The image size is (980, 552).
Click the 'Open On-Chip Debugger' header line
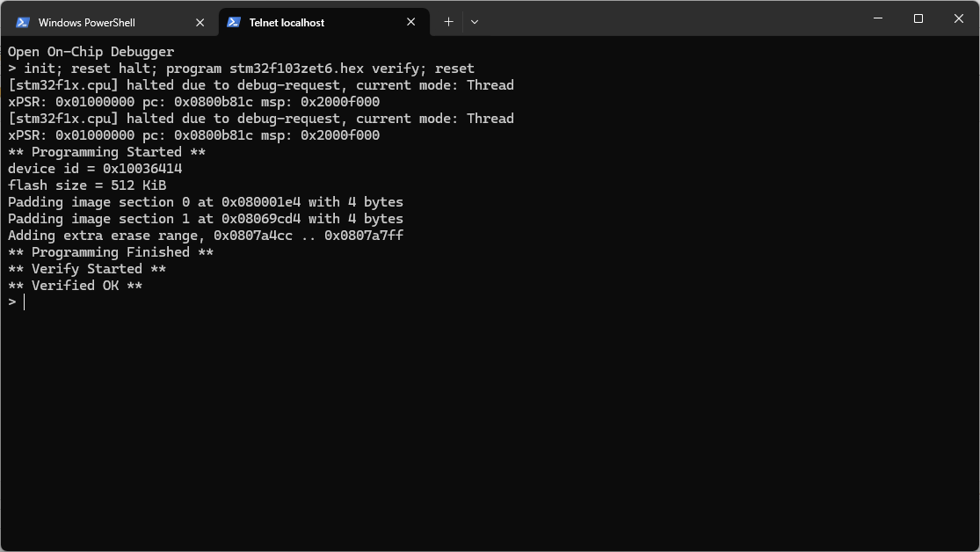click(91, 52)
